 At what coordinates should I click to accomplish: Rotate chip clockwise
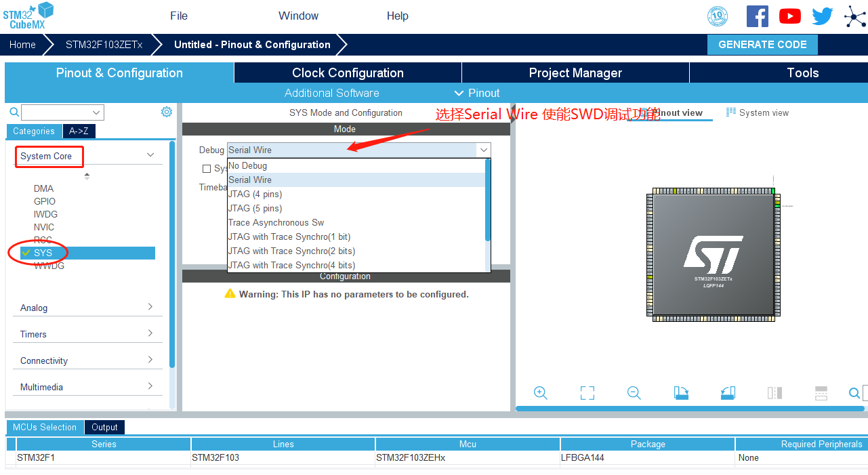681,393
